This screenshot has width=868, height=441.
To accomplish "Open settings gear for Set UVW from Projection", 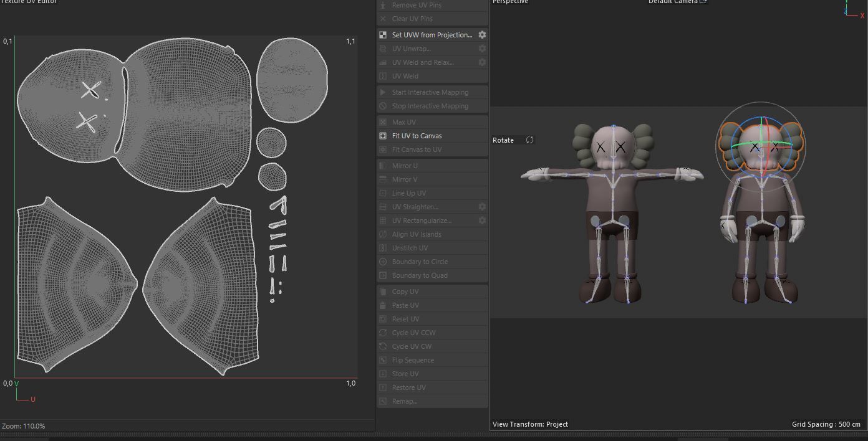I will pos(482,35).
